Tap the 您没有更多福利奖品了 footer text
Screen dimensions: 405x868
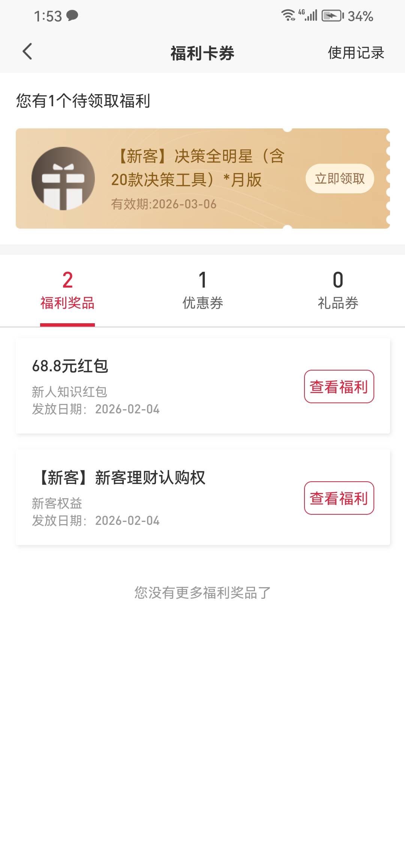click(202, 593)
